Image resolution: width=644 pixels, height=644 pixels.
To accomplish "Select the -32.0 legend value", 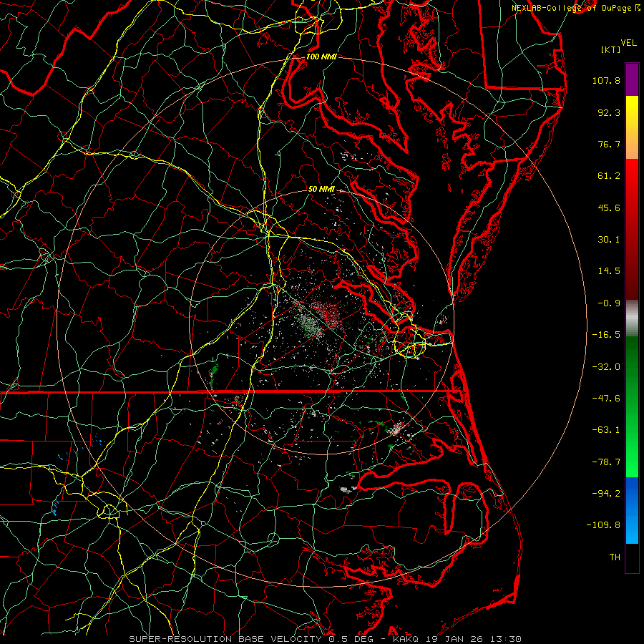I will [606, 367].
